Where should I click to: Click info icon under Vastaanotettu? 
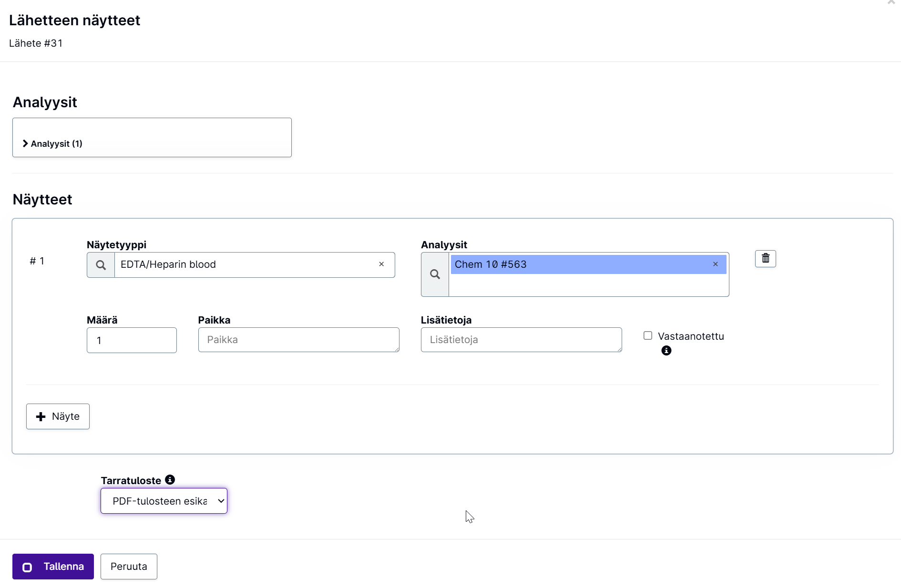point(666,351)
